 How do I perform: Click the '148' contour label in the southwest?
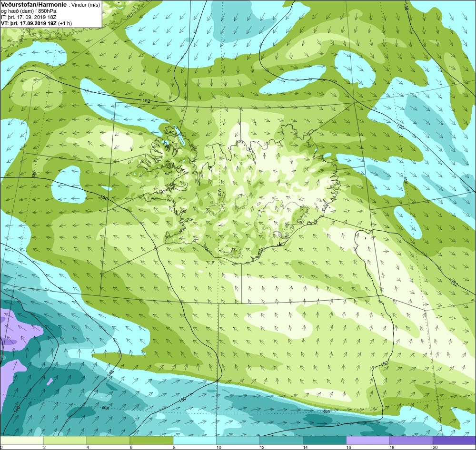pyautogui.click(x=111, y=373)
